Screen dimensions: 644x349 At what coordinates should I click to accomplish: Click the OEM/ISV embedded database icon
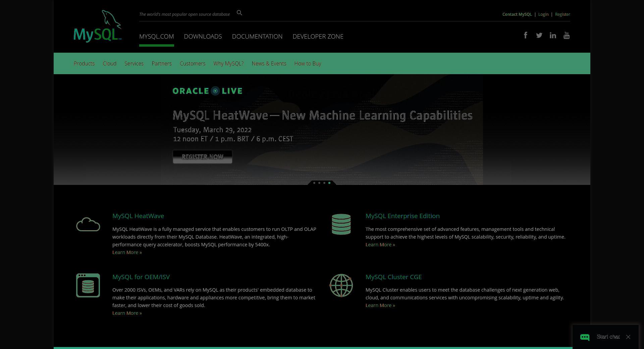click(88, 285)
